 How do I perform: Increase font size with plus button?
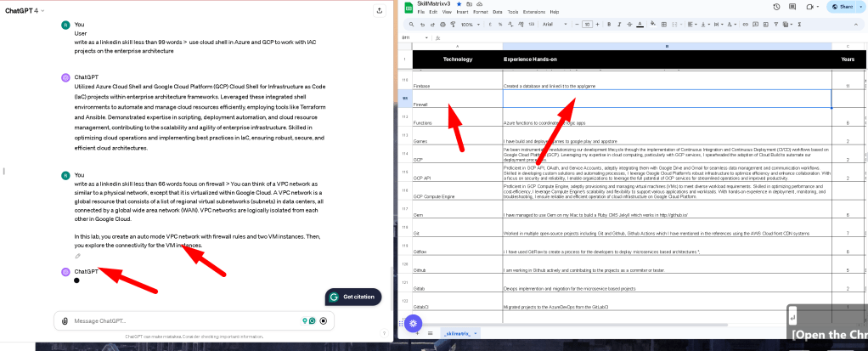597,25
